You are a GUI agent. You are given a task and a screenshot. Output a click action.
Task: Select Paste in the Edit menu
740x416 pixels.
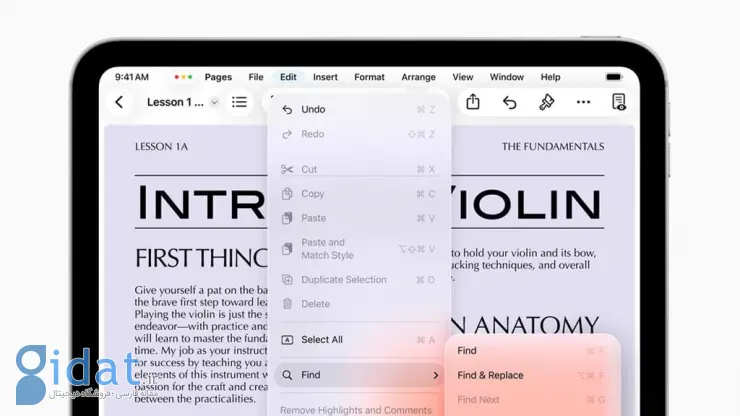coord(359,218)
